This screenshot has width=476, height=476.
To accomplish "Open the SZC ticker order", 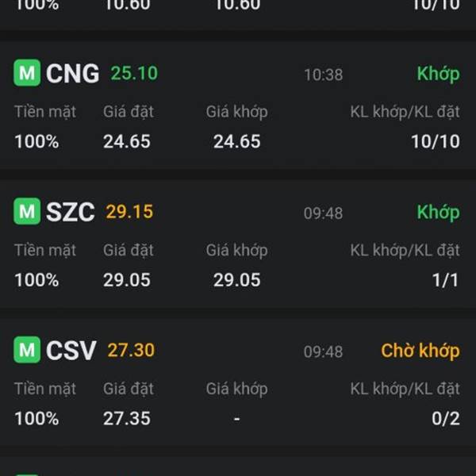I will 70,212.
